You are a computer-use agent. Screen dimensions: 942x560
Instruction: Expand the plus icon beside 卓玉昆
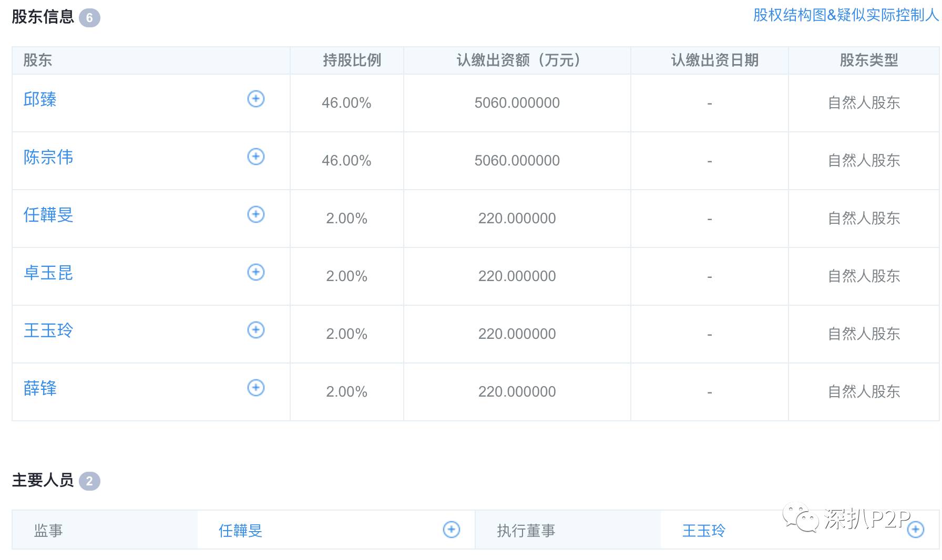point(256,272)
